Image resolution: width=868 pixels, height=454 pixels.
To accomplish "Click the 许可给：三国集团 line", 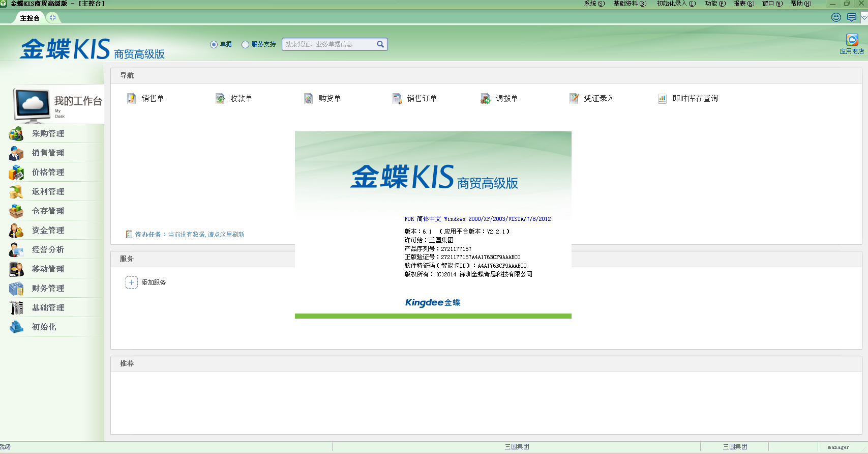I will click(429, 240).
